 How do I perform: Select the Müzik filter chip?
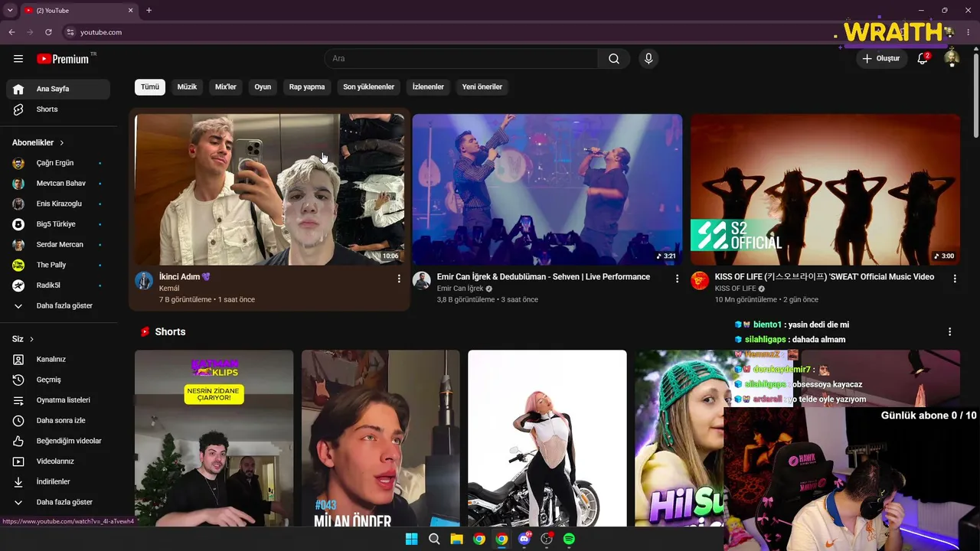tap(188, 86)
